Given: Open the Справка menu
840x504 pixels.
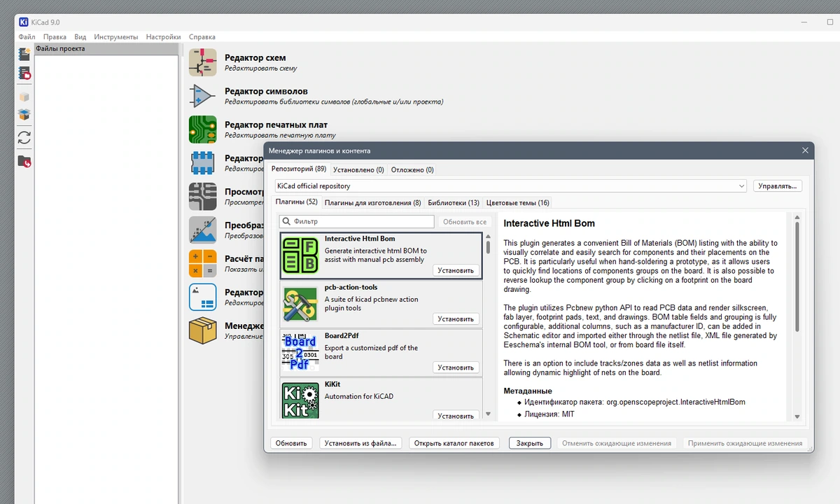Looking at the screenshot, I should click(x=202, y=37).
